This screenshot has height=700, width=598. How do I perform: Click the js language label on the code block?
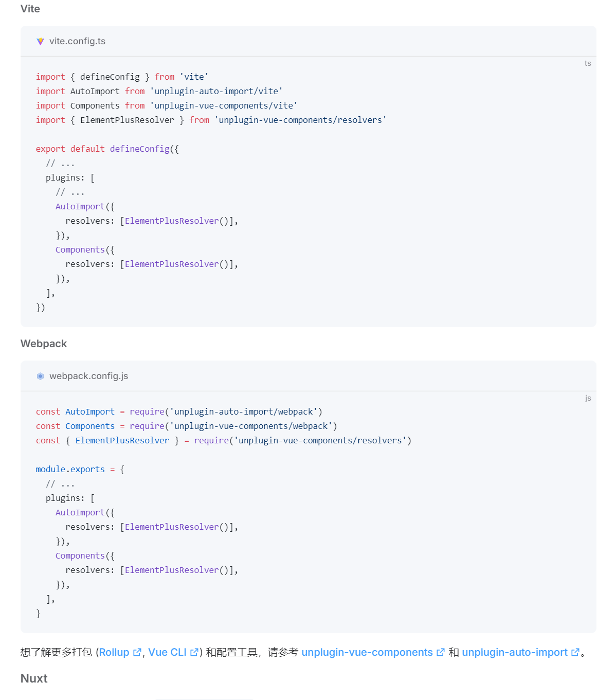pos(588,398)
